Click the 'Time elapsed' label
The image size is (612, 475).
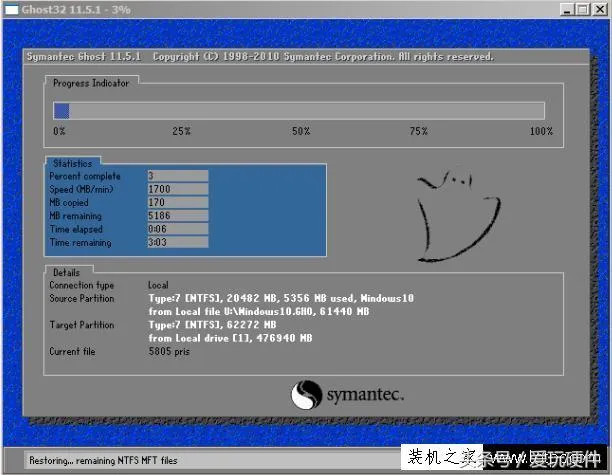[76, 229]
